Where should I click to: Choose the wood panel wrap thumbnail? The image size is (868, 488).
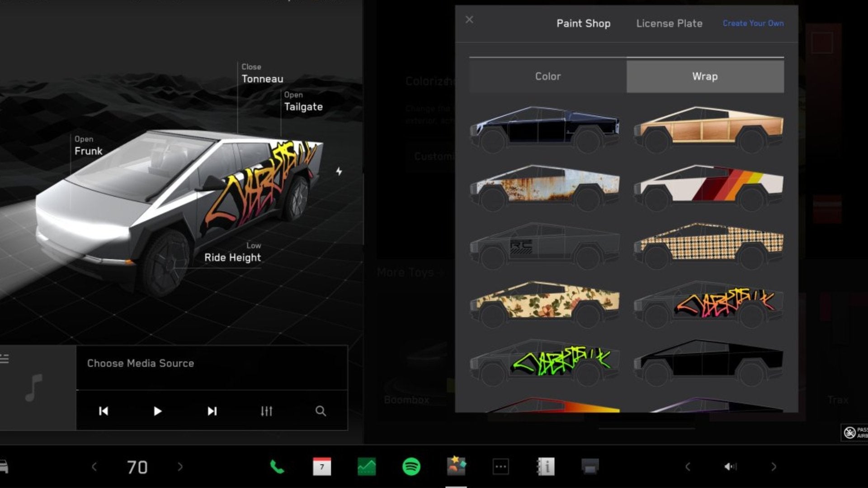[708, 129]
